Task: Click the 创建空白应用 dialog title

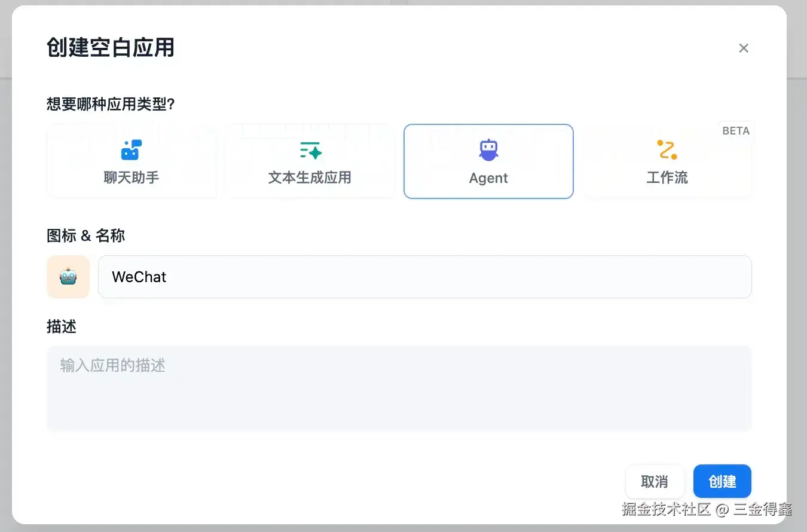Action: 111,48
